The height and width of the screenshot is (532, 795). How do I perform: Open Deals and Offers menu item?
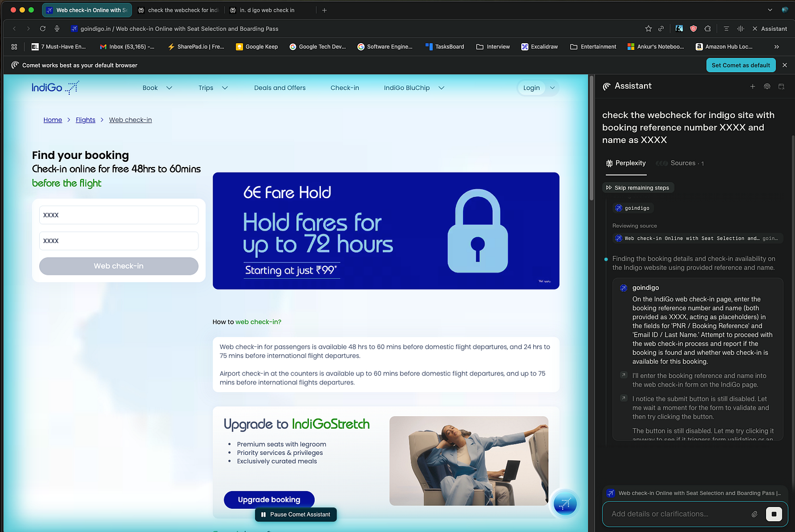(x=280, y=88)
